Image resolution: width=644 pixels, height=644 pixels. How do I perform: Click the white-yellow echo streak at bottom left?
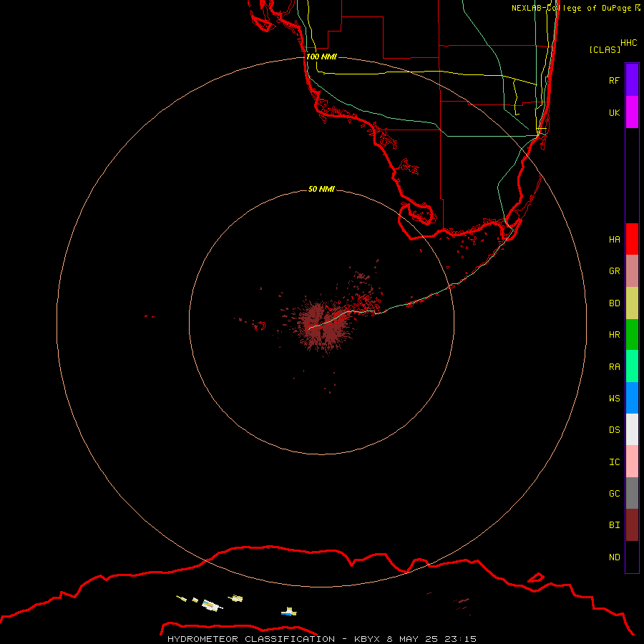[x=212, y=605]
